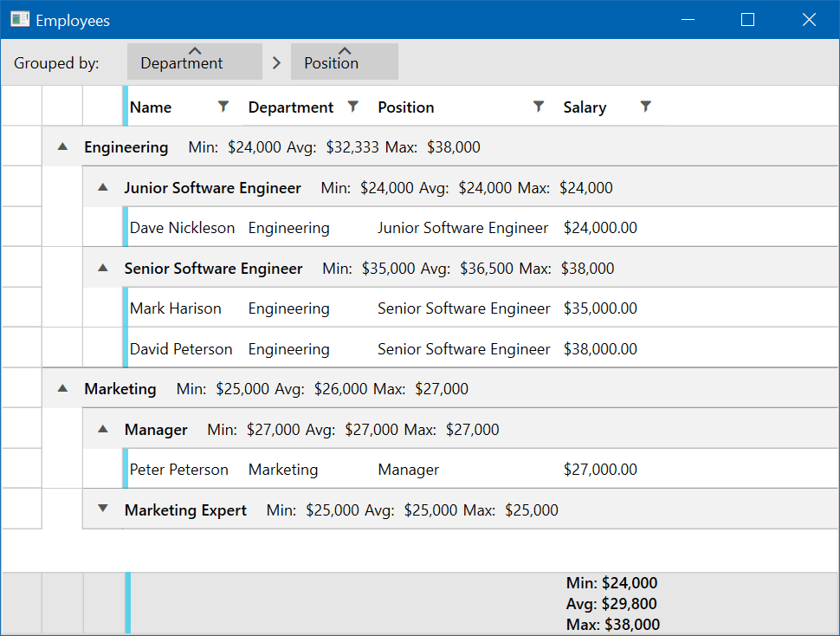Sort by the Salary column header

(585, 107)
